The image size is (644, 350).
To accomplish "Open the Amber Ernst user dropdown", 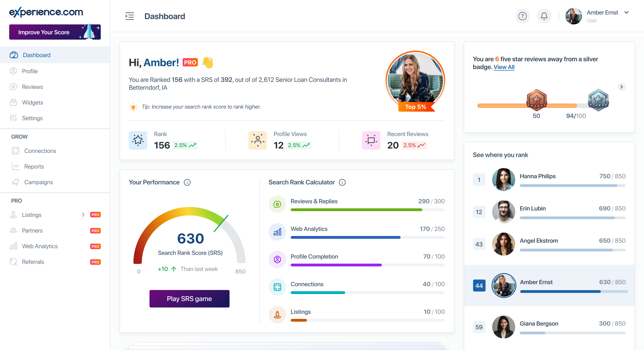I will point(626,12).
